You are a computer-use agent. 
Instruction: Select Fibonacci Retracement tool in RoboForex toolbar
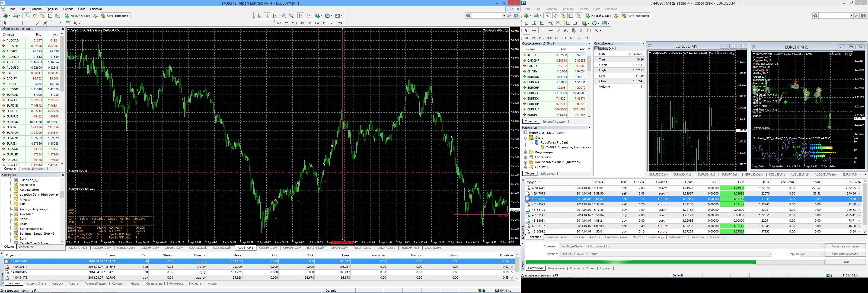click(574, 31)
